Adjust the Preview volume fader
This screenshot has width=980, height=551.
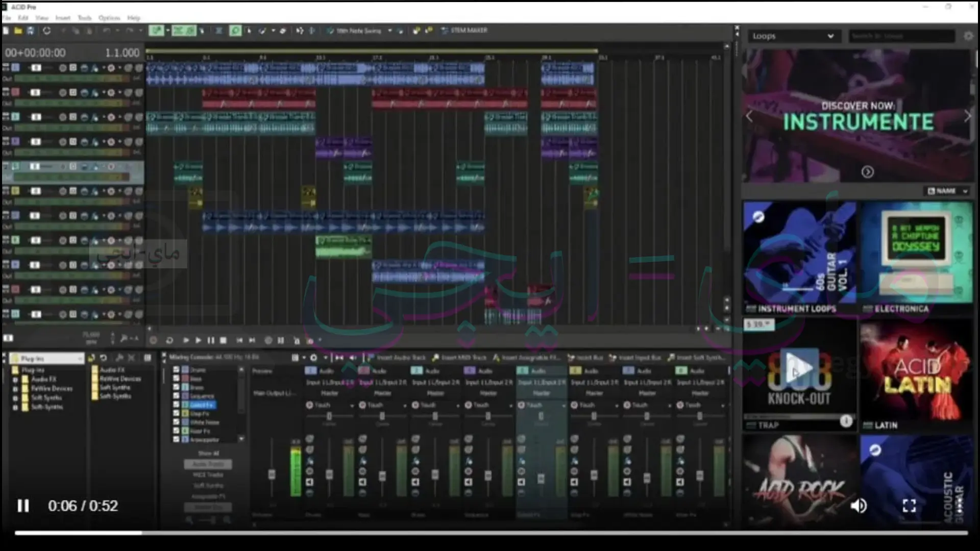point(272,474)
